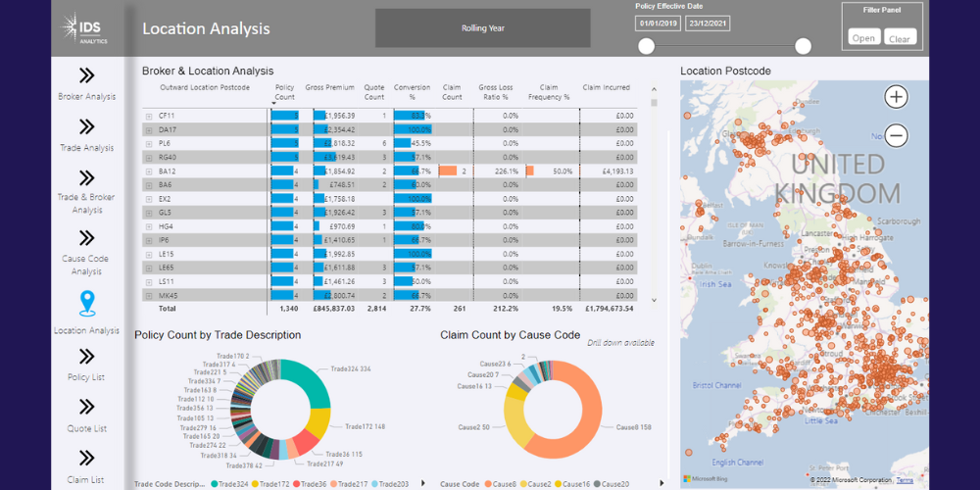This screenshot has width=980, height=490.
Task: Click the Trade Analysis chevron icon
Action: pos(86,126)
